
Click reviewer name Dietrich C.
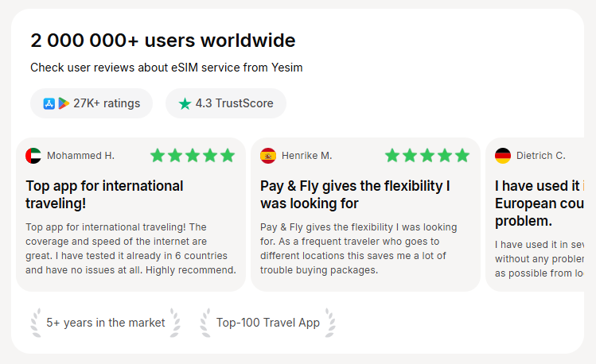coord(540,156)
